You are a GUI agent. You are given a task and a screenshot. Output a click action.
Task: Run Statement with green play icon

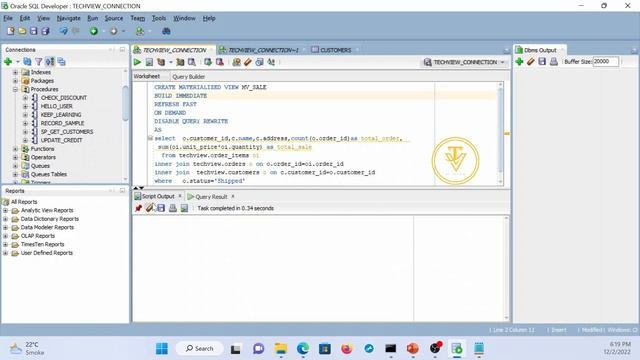pos(137,62)
